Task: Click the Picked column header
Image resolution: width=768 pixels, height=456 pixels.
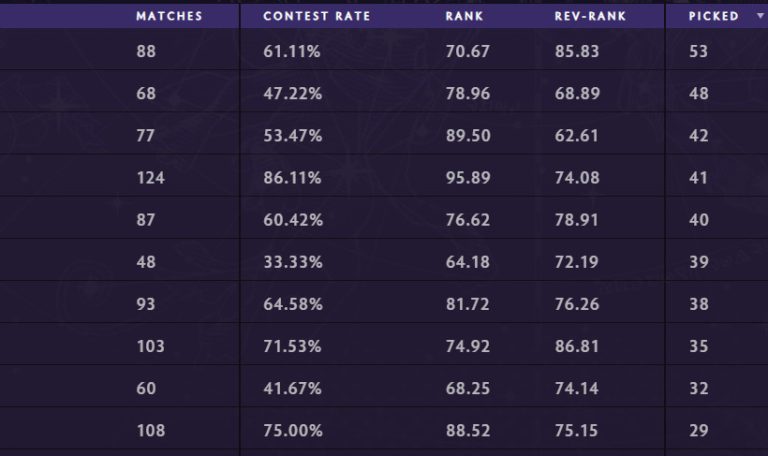Action: click(x=713, y=17)
